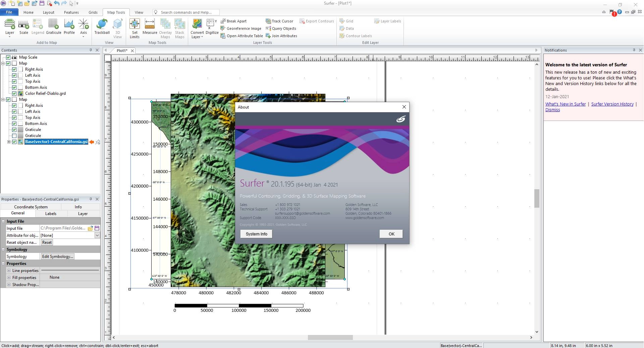644x348 pixels.
Task: Expand Shadow Properties row
Action: (x=9, y=284)
